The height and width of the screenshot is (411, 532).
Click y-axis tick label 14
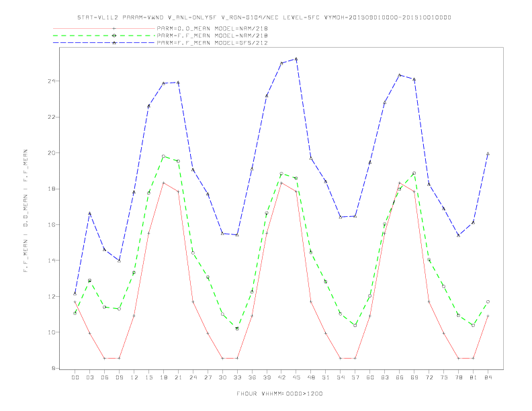pos(52,261)
